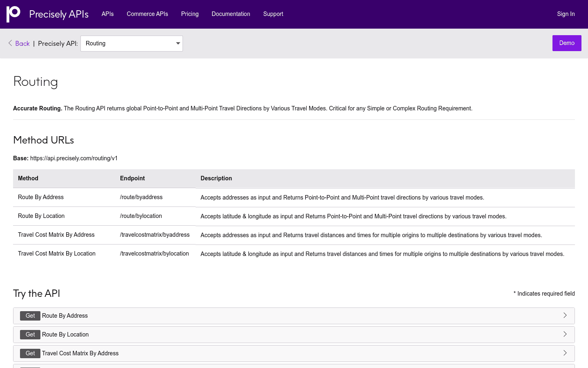Expand the Route By Location panel chevron
The image size is (588, 368).
pos(565,334)
